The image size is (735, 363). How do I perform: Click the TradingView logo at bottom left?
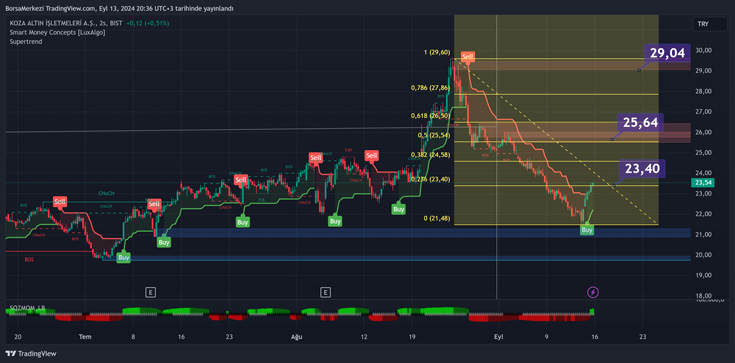[30, 353]
